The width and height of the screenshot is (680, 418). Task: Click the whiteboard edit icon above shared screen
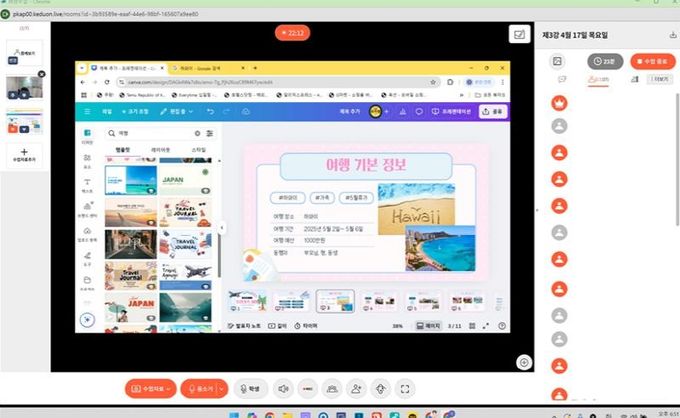[519, 34]
